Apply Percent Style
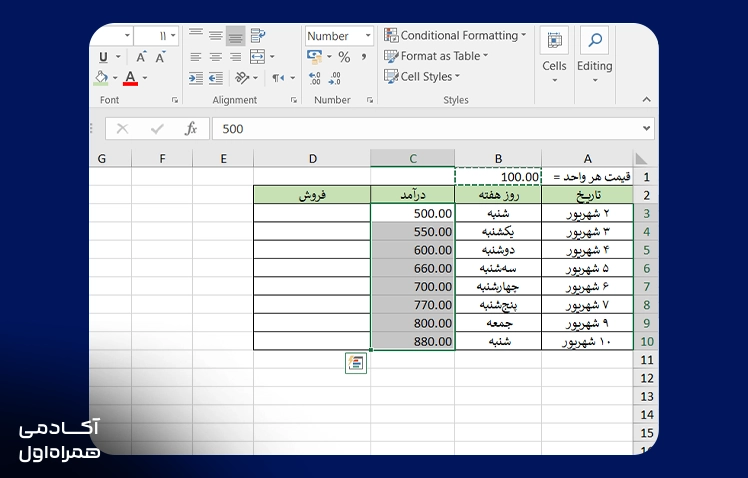Viewport: 748px width, 478px height. coord(344,57)
